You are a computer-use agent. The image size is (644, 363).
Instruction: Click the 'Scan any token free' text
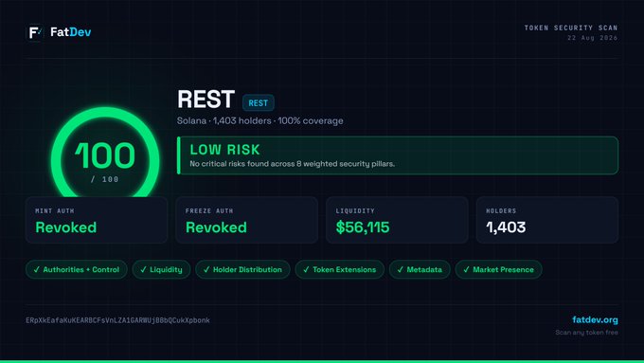click(x=586, y=332)
